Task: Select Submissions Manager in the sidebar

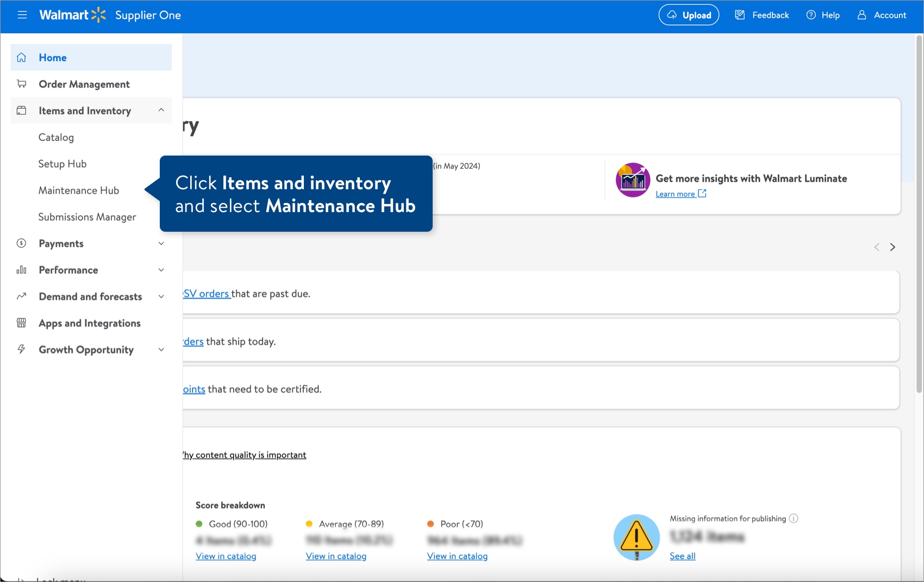Action: (87, 216)
